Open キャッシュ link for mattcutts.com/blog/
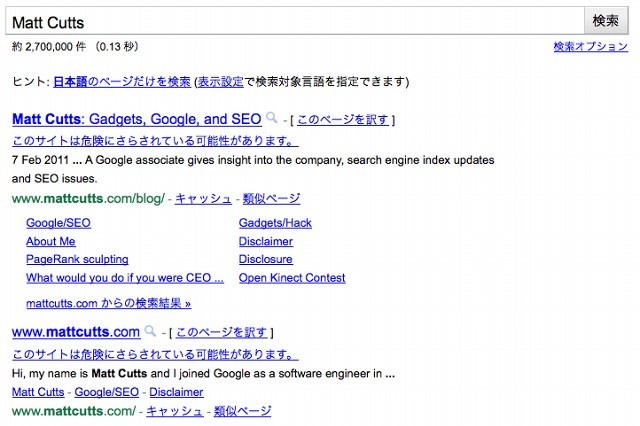The width and height of the screenshot is (640, 426). [203, 199]
